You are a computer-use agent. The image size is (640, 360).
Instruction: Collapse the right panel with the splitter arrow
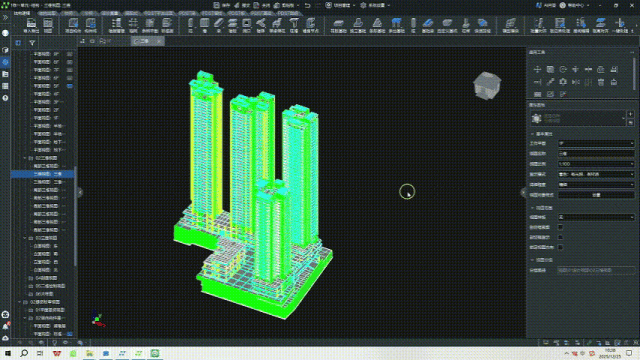(x=523, y=192)
